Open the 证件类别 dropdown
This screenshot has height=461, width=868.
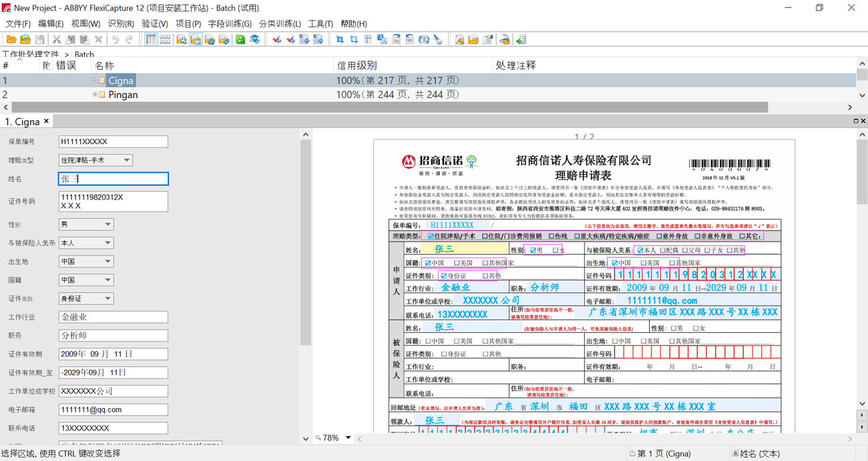coord(107,299)
